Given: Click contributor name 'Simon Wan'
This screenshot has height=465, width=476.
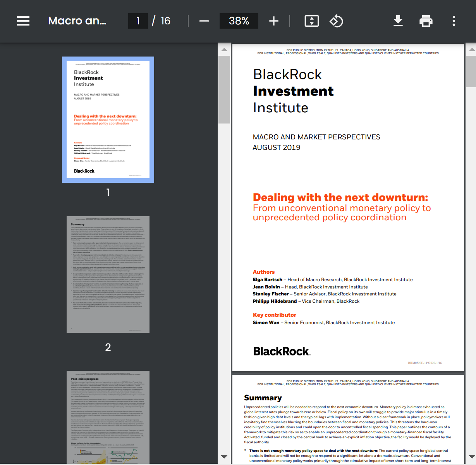Looking at the screenshot, I should 266,323.
